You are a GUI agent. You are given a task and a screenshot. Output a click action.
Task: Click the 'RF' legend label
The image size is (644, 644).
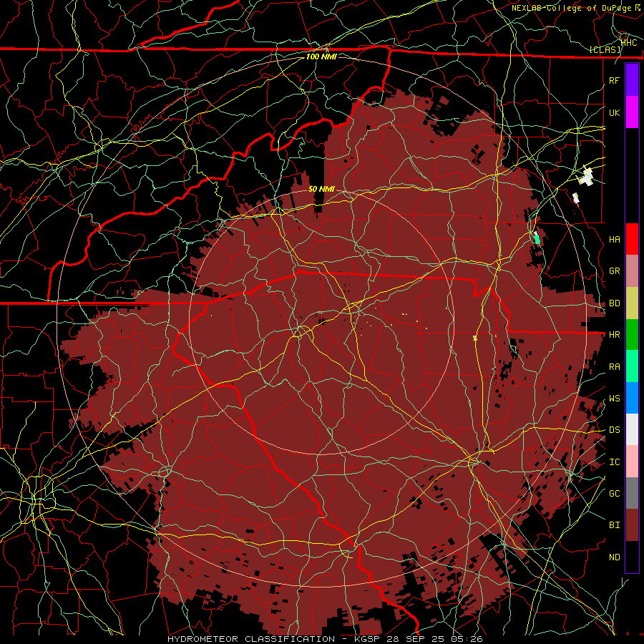(614, 81)
